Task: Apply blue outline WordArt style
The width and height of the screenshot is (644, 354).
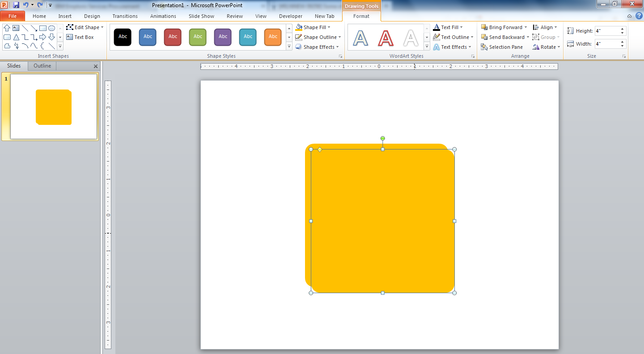Action: [x=360, y=38]
